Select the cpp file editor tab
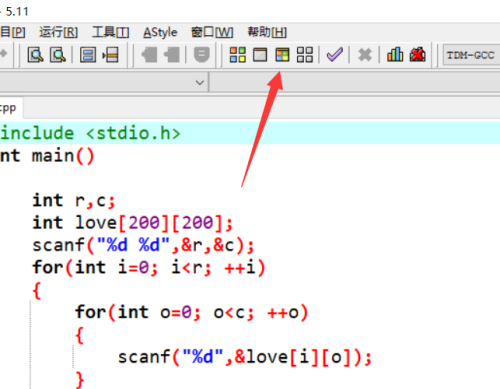 10,108
